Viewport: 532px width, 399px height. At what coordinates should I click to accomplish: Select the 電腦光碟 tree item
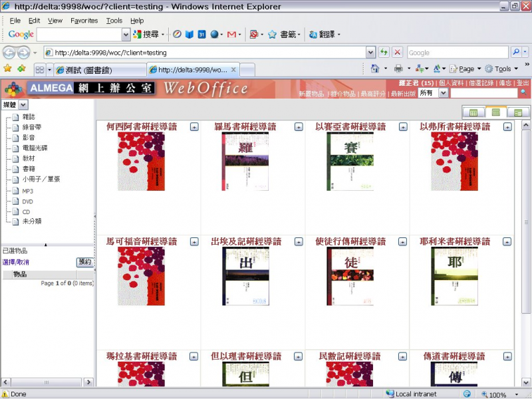35,148
